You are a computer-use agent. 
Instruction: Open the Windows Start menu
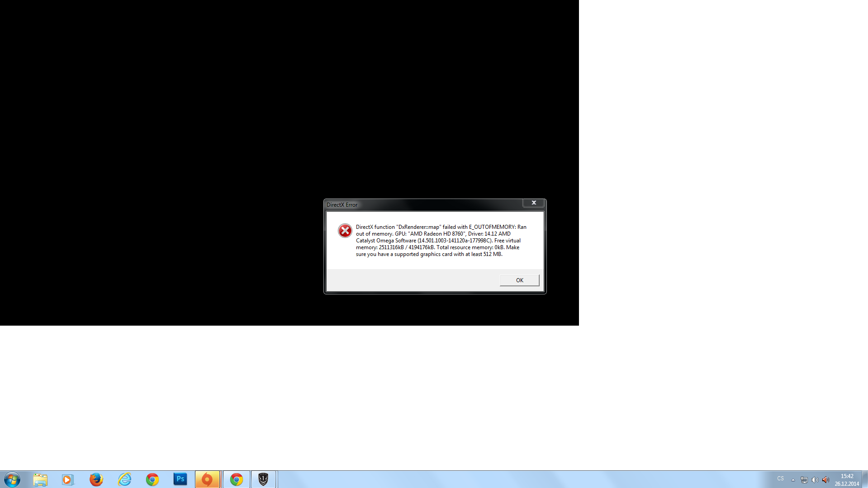(x=12, y=479)
